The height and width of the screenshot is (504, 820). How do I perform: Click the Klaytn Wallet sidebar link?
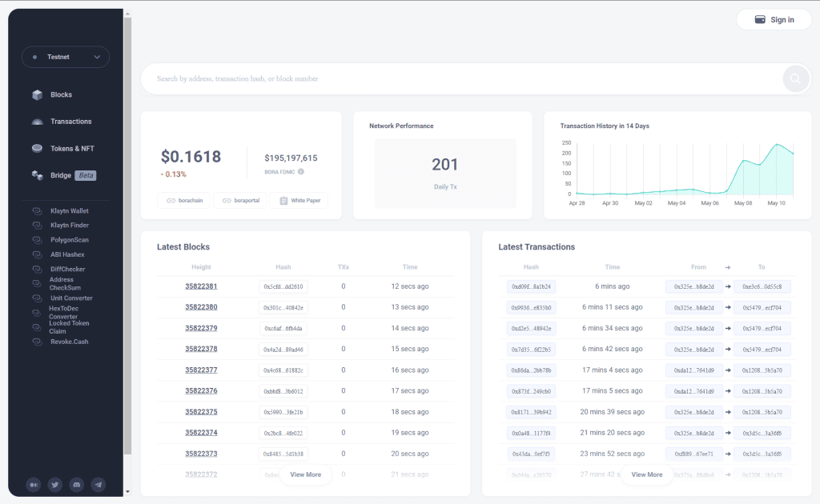[x=69, y=211]
